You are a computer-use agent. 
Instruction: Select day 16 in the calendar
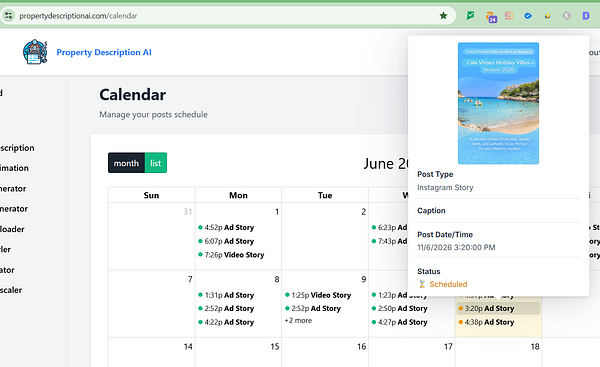point(362,347)
